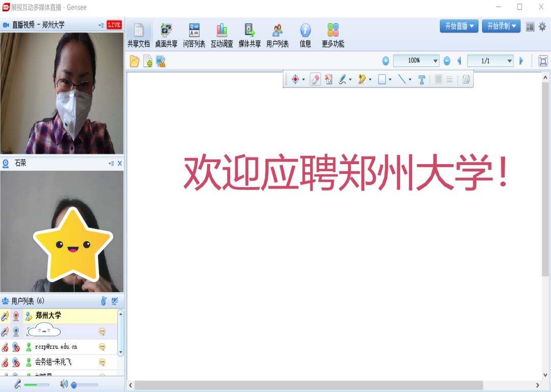Image resolution: width=551 pixels, height=392 pixels.
Task: Open the 互动调查 survey tool
Action: click(221, 36)
